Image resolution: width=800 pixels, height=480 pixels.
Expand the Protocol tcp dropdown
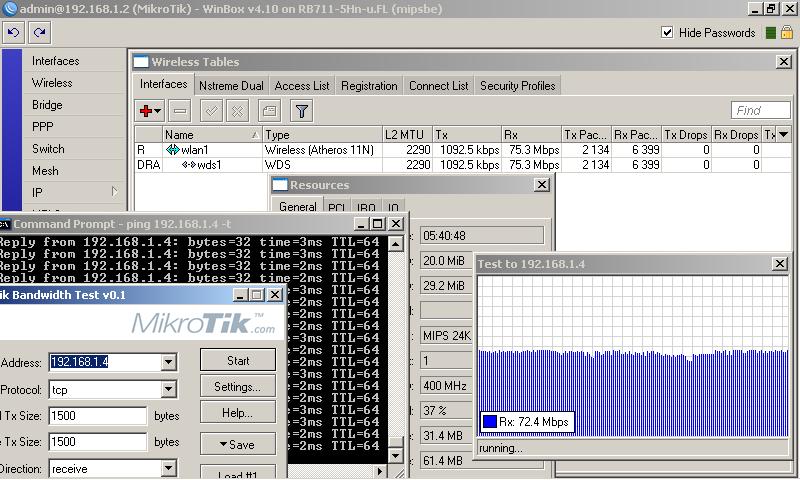pos(167,389)
